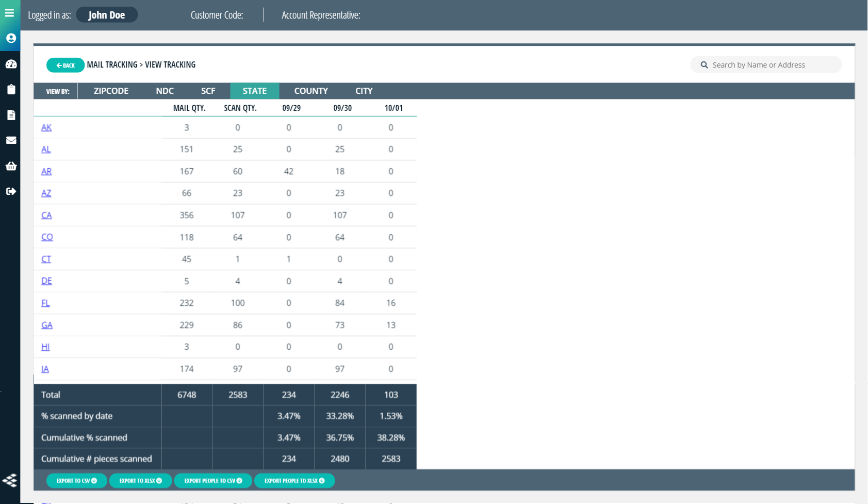Click Export to CSV button
868x504 pixels.
(76, 481)
